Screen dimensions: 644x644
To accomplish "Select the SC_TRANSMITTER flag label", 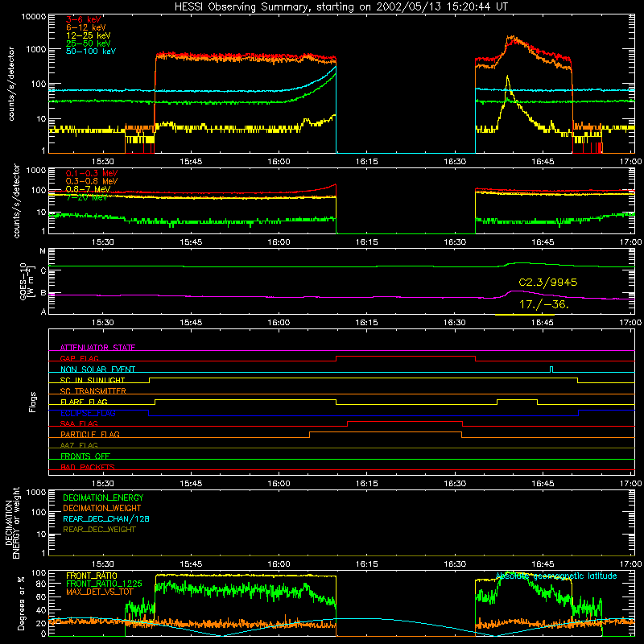I will [x=93, y=391].
